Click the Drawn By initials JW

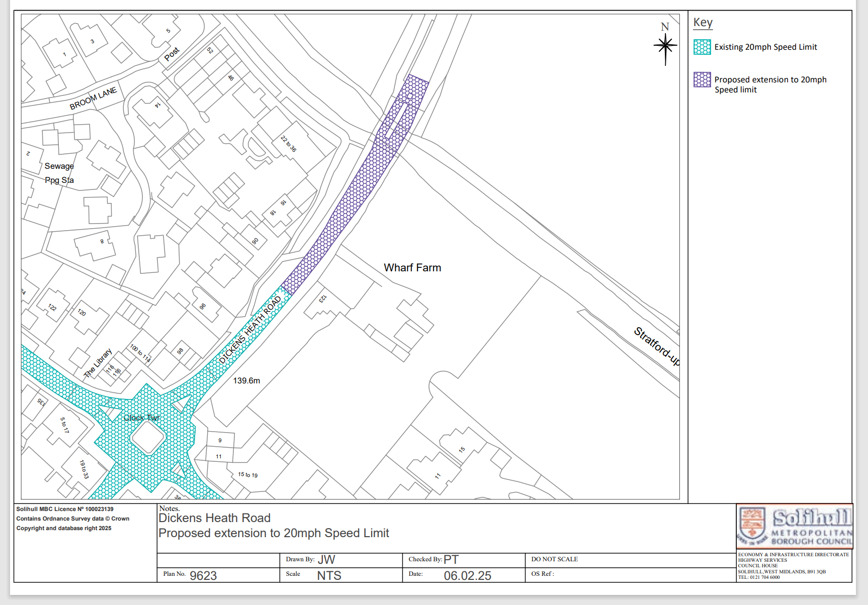(326, 560)
